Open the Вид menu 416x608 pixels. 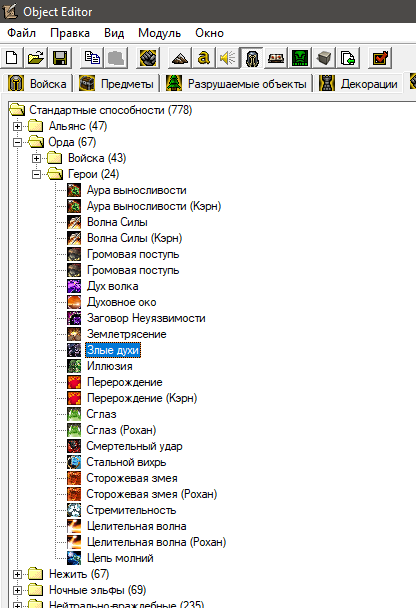pyautogui.click(x=114, y=33)
